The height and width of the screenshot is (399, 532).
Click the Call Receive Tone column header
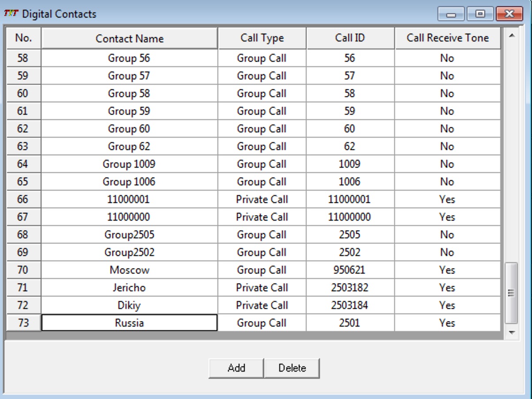(x=448, y=38)
